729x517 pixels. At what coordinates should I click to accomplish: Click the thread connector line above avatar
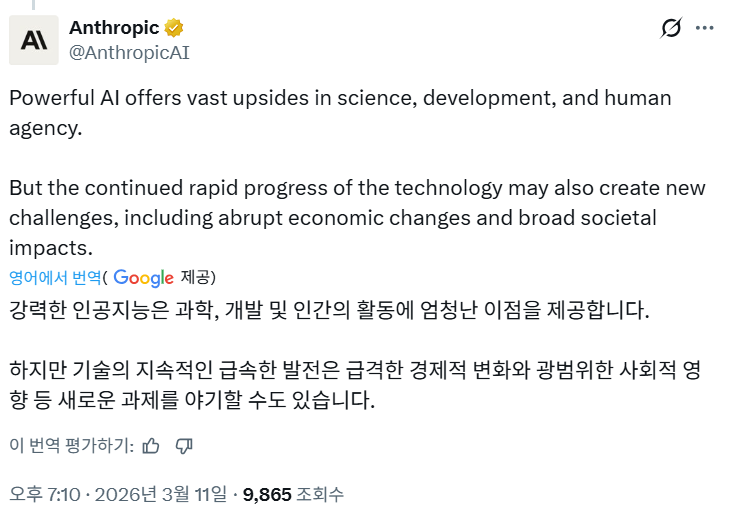tap(33, 5)
